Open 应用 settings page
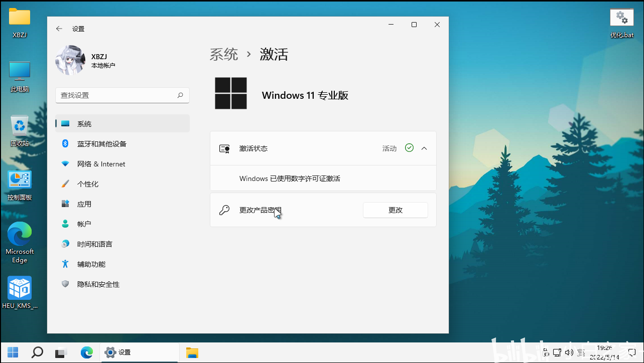This screenshot has height=363, width=644. click(x=122, y=204)
